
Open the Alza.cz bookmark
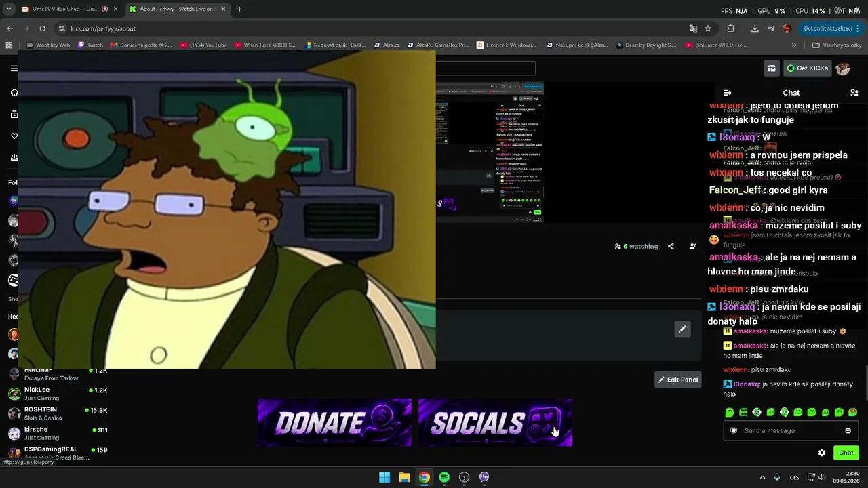coord(387,45)
